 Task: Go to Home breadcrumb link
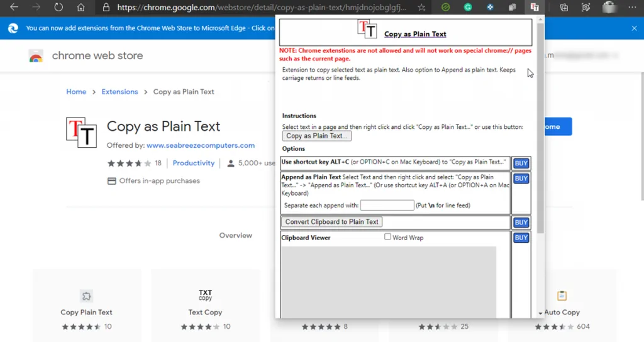click(x=76, y=92)
